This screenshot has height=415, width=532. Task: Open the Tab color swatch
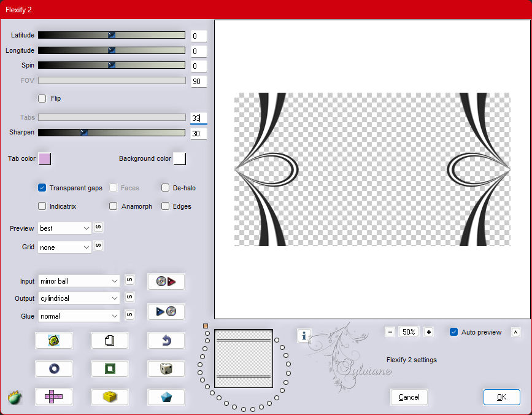[45, 158]
